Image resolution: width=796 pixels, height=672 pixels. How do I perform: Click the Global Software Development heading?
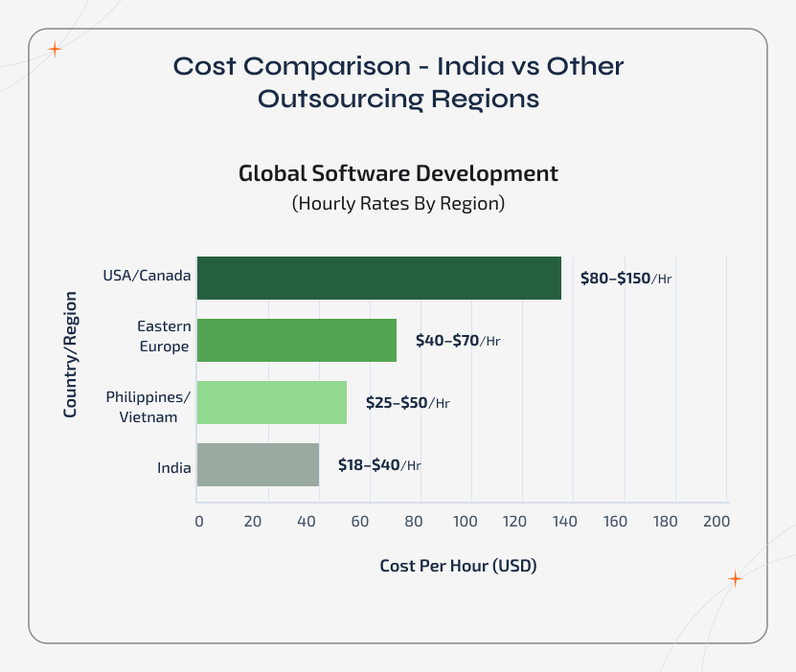pyautogui.click(x=398, y=173)
